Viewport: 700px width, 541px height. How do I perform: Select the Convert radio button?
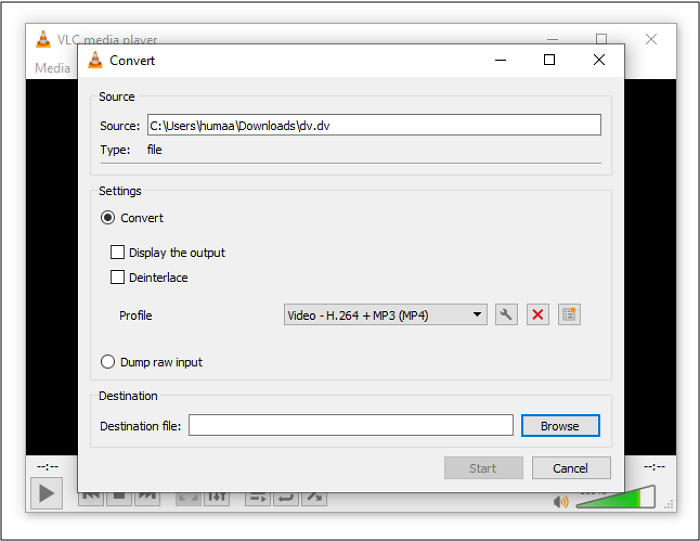click(108, 218)
